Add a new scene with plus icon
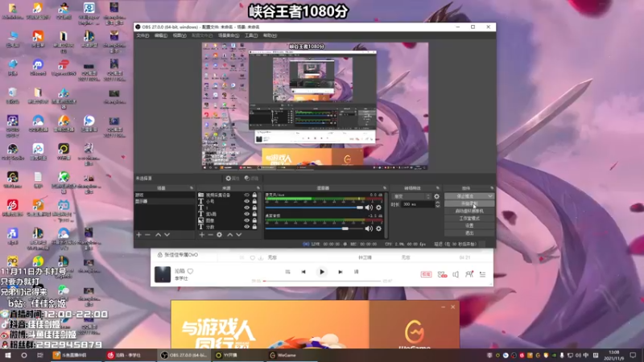Viewport: 644px width, 362px height. click(138, 235)
